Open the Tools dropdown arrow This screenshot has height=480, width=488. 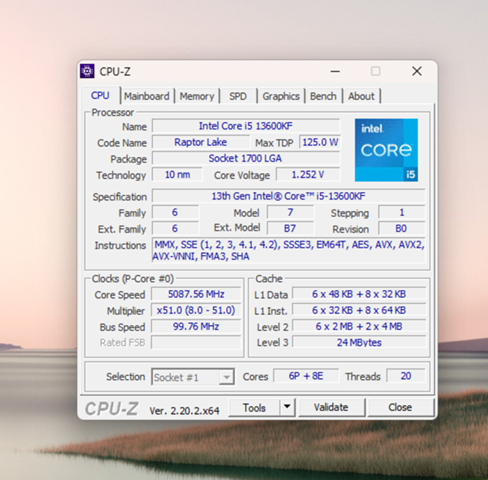click(287, 407)
